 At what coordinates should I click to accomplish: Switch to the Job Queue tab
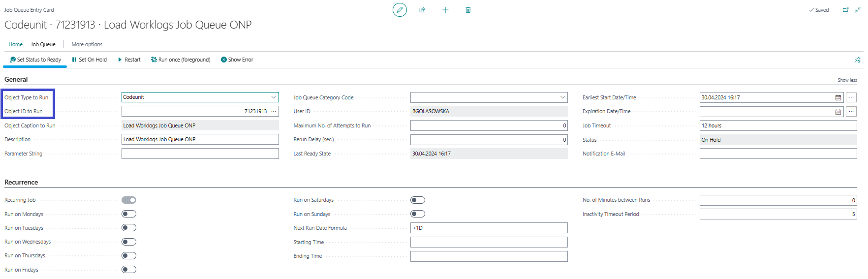tap(43, 44)
